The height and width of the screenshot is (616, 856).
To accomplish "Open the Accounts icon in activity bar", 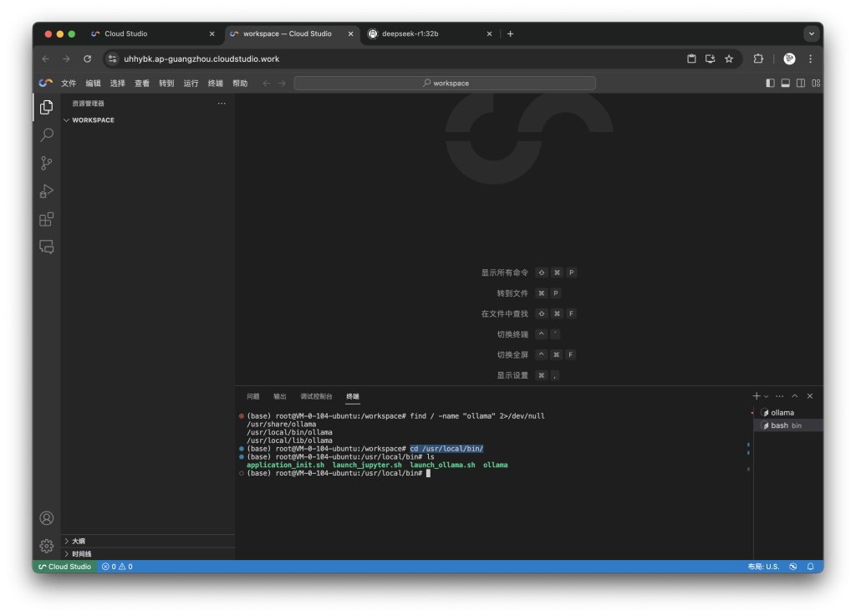I will click(47, 517).
